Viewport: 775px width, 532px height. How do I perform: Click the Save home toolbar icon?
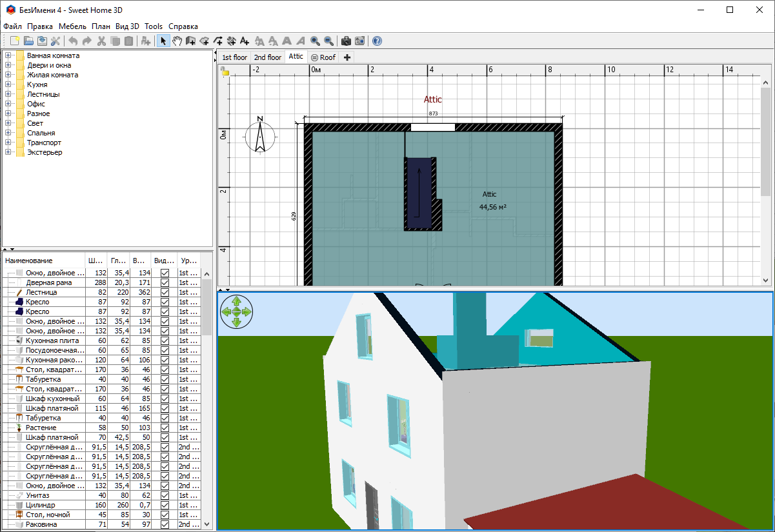42,41
